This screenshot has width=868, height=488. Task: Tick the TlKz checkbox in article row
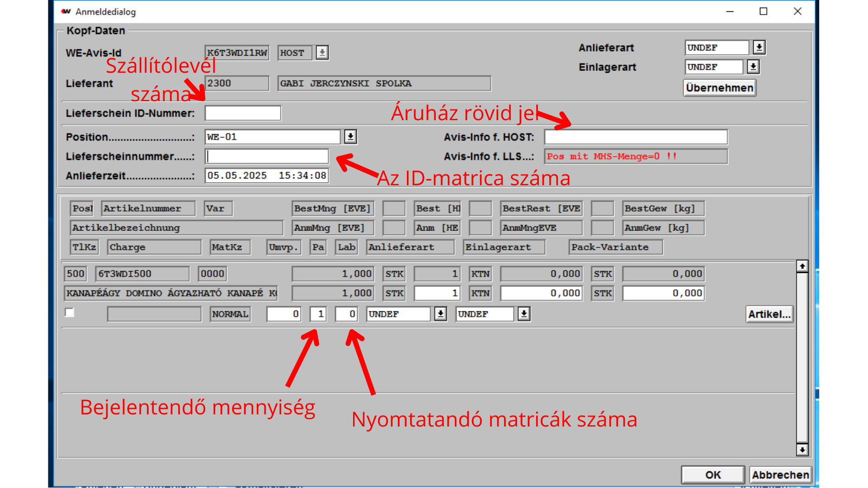[70, 313]
